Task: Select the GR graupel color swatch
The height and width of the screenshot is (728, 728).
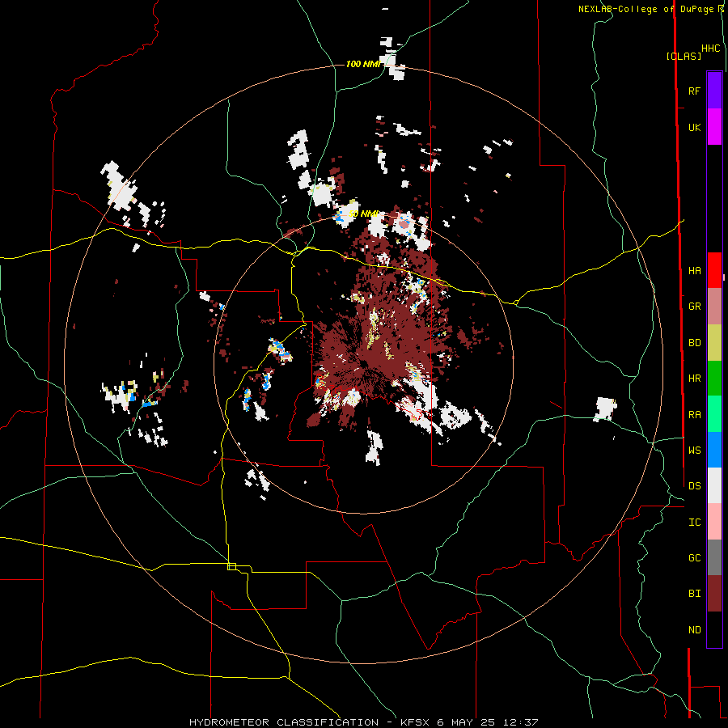Action: tap(714, 307)
